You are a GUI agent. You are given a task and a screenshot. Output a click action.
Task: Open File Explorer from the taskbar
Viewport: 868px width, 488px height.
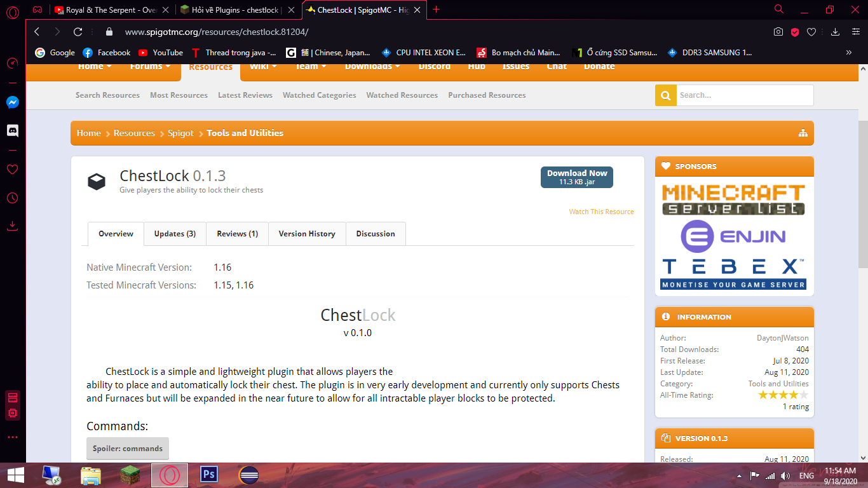(x=91, y=475)
